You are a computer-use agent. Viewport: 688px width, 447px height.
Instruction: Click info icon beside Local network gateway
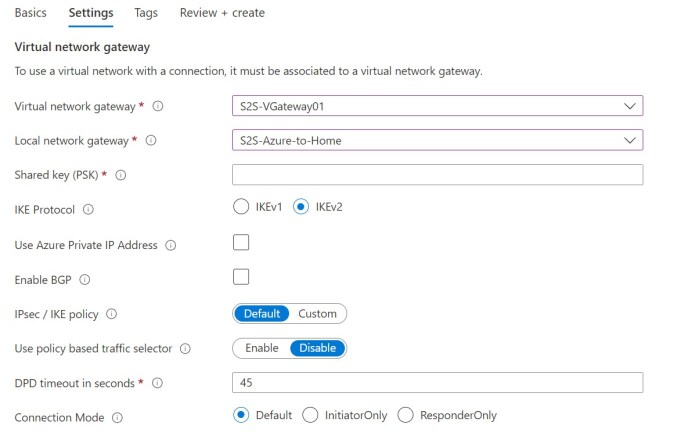tap(151, 141)
